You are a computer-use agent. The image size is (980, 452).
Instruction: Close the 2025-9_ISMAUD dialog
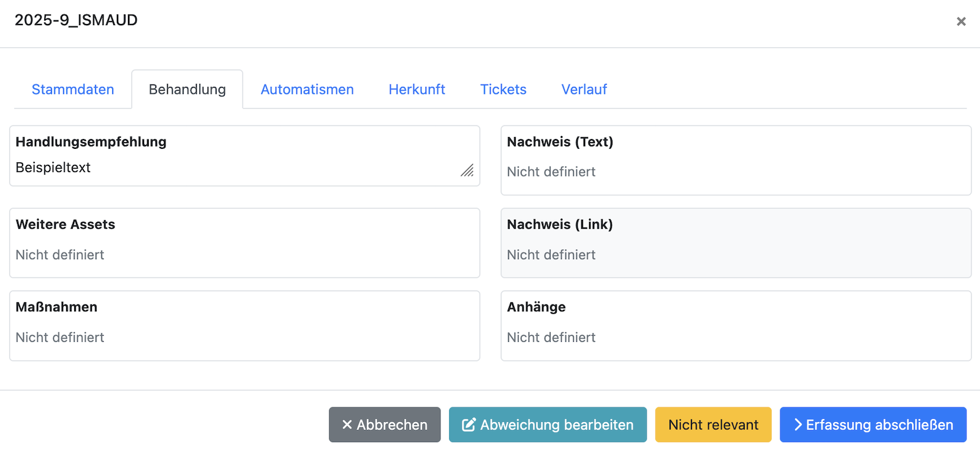tap(961, 21)
